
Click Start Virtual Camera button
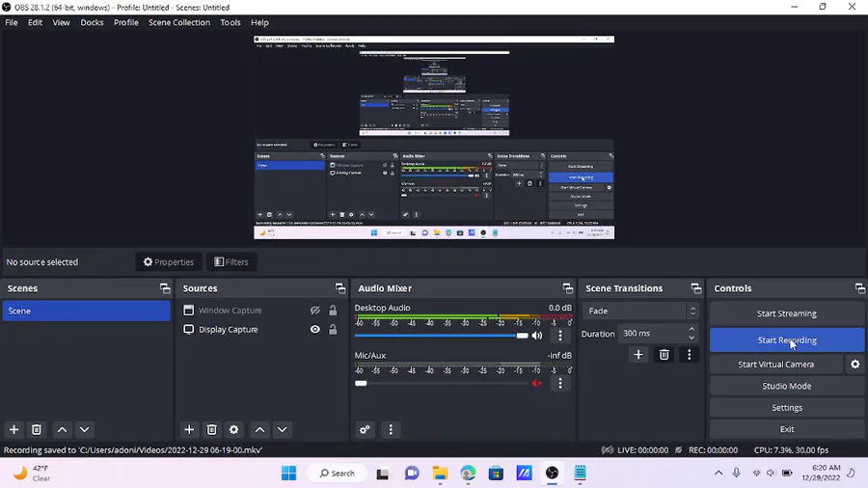click(x=776, y=364)
